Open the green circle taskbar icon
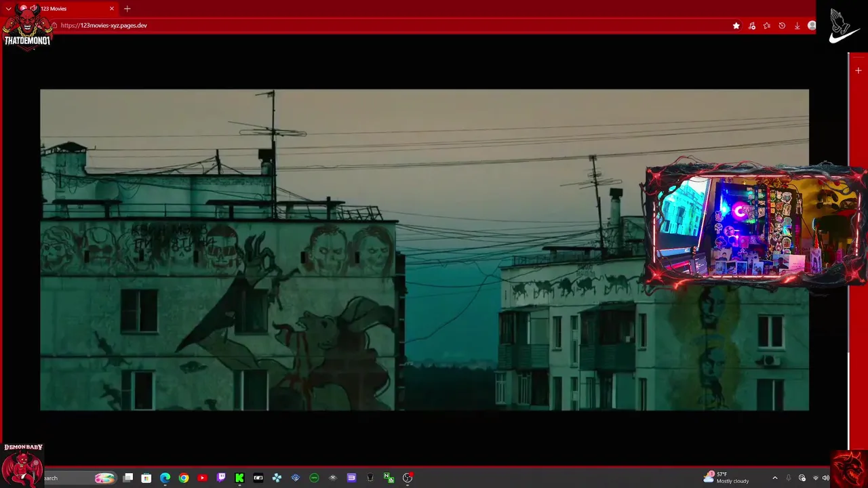Image resolution: width=868 pixels, height=488 pixels. click(314, 478)
